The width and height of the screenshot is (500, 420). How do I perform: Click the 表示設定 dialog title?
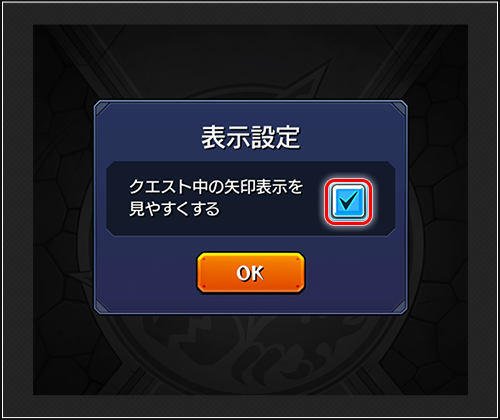pos(250,137)
